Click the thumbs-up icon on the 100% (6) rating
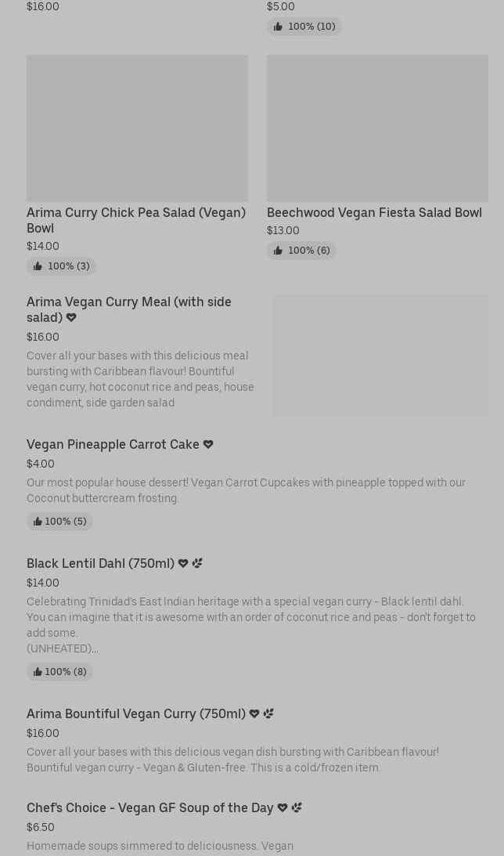 tap(278, 251)
